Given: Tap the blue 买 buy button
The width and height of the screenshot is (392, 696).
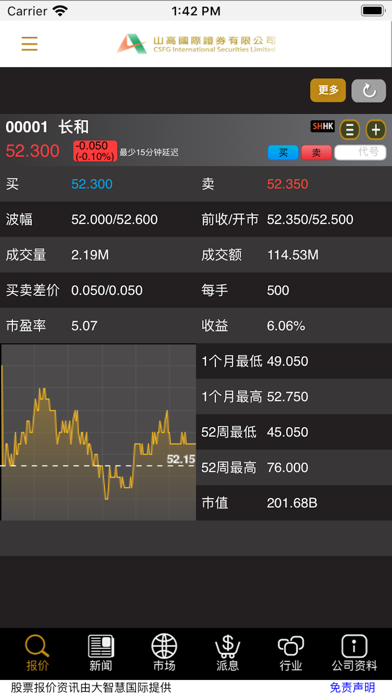Looking at the screenshot, I should tap(283, 153).
